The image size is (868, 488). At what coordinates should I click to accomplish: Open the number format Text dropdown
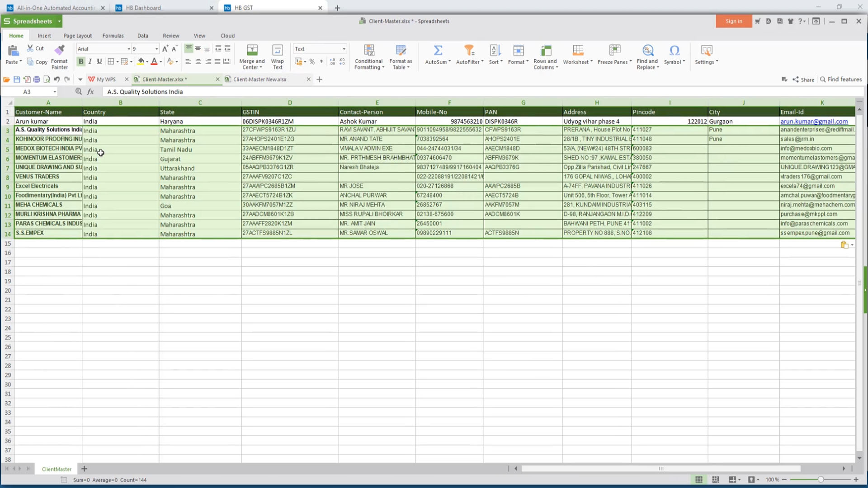coord(344,49)
